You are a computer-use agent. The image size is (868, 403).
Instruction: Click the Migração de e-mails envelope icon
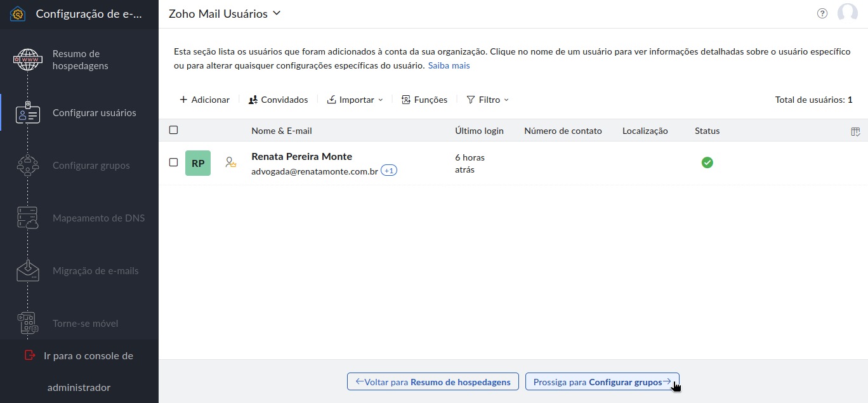(27, 271)
